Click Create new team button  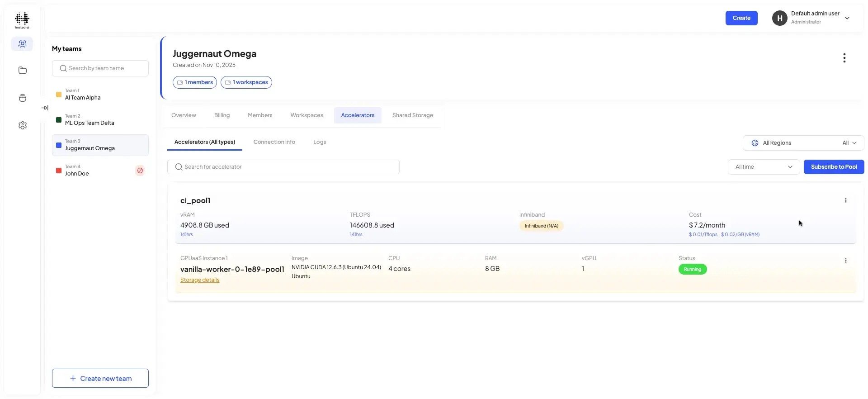100,378
